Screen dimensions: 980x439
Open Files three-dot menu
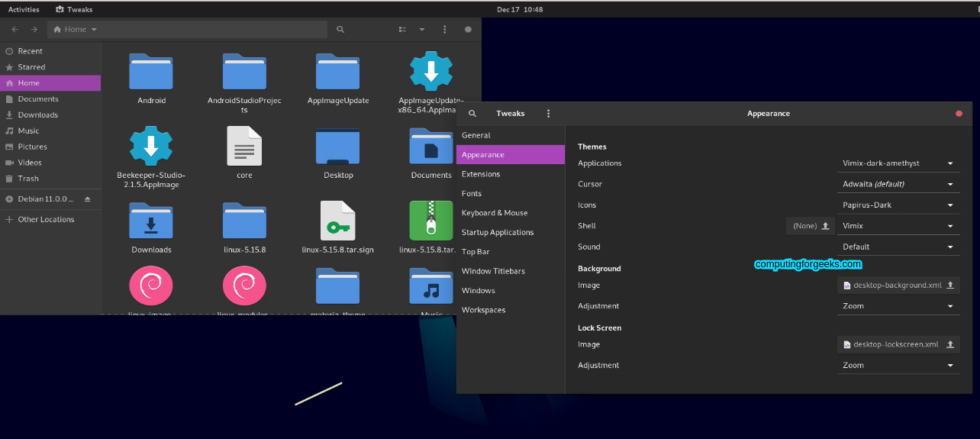(x=445, y=29)
